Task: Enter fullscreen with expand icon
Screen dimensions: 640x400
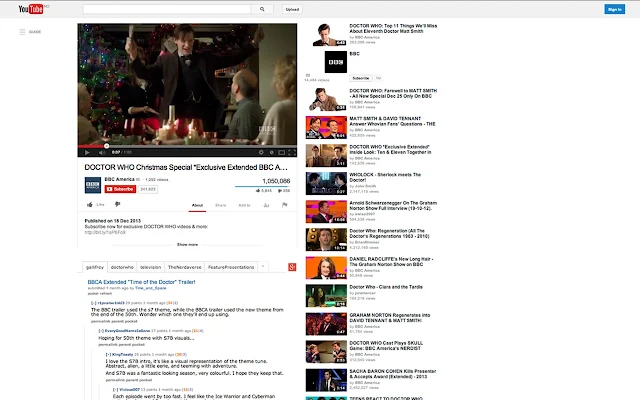Action: click(x=292, y=152)
